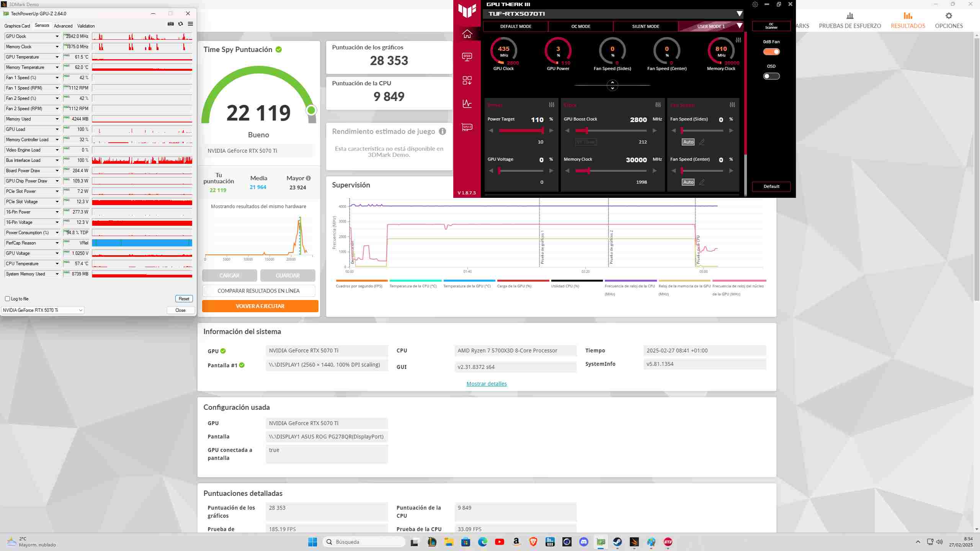
Task: Open Pruebas de esfuerzo in 3DMark
Action: coord(850,21)
